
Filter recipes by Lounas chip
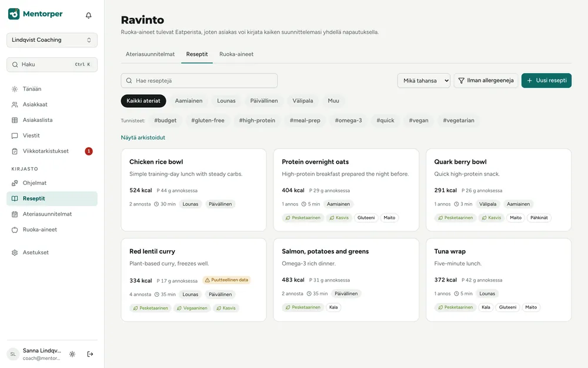226,101
